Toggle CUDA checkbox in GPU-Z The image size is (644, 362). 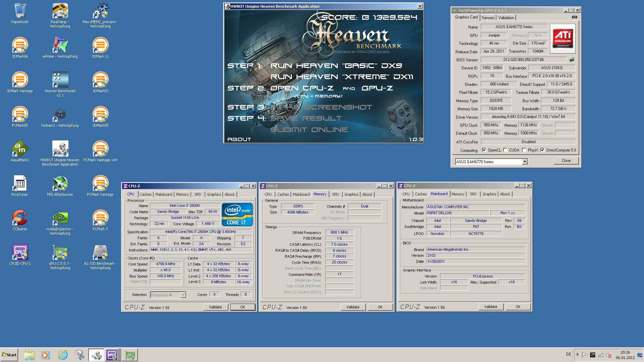tap(505, 150)
